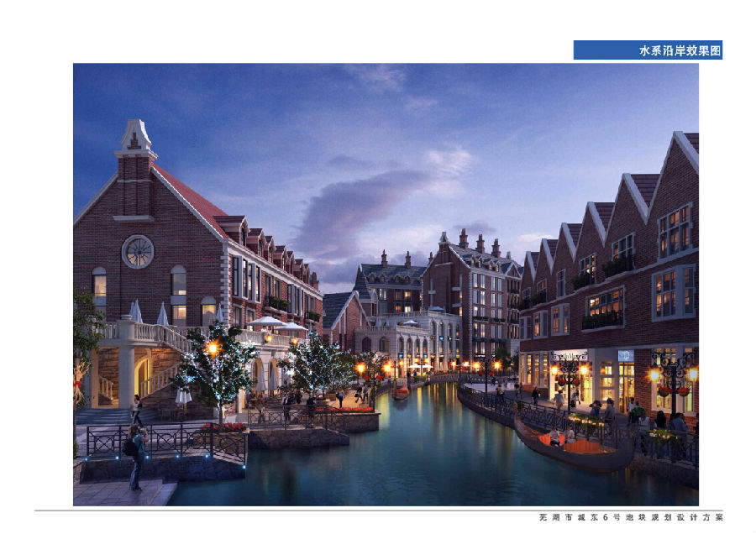The width and height of the screenshot is (756, 534).
Task: Select the footer text 芜湖市城东6号地块规划设计方案
Action: point(630,518)
